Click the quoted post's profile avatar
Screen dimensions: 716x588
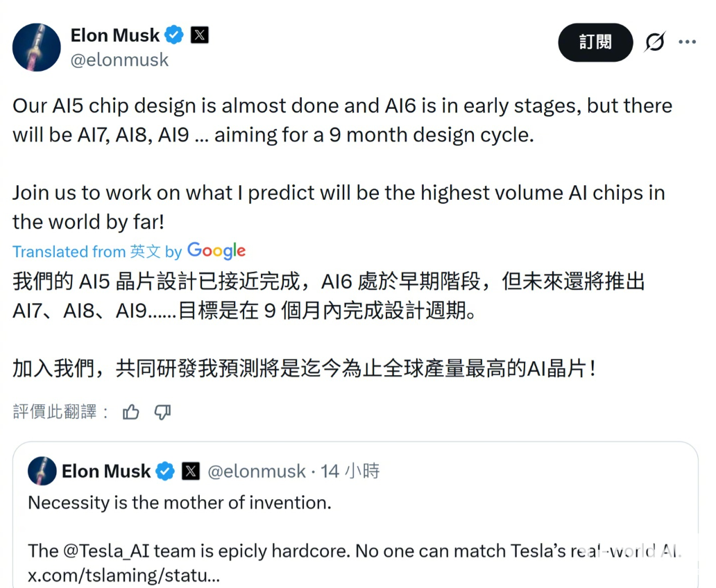pos(42,472)
